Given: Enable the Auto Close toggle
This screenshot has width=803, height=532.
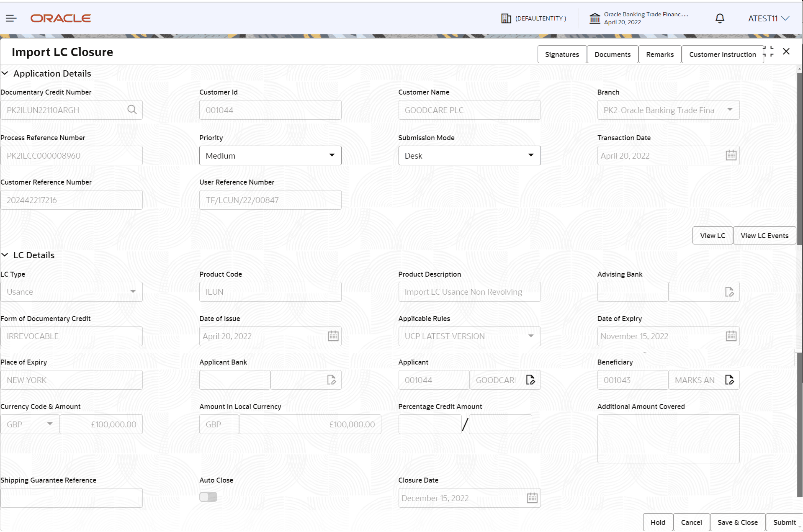Looking at the screenshot, I should [x=208, y=497].
